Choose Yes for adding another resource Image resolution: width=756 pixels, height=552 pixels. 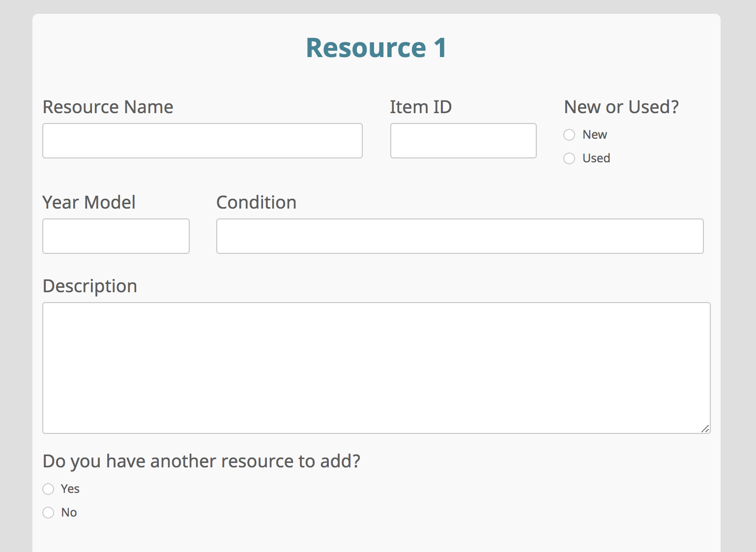tap(48, 489)
